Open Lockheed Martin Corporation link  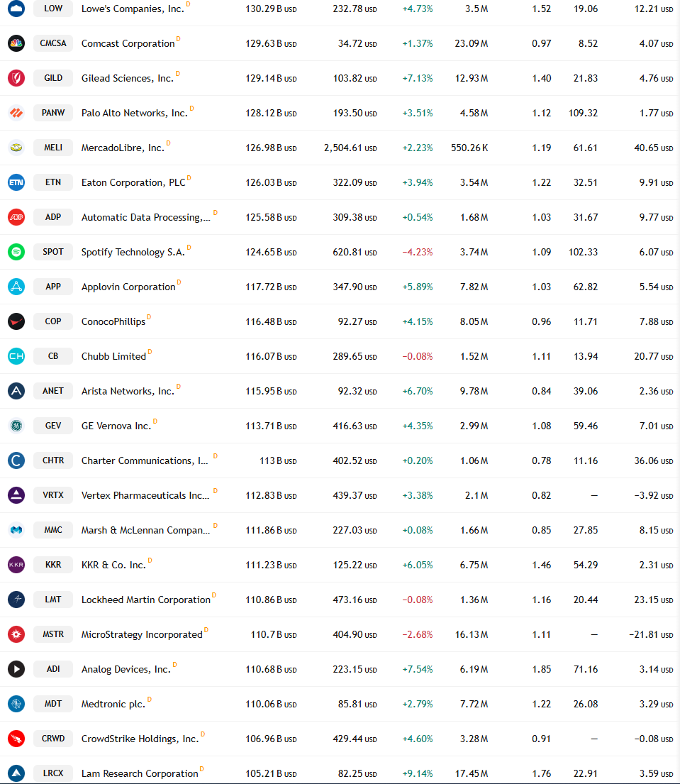pos(146,600)
